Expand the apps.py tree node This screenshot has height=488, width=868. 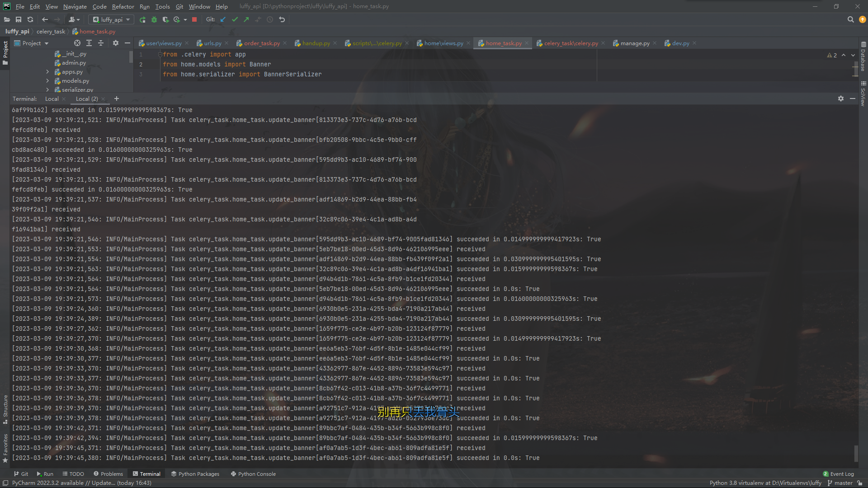(x=47, y=72)
